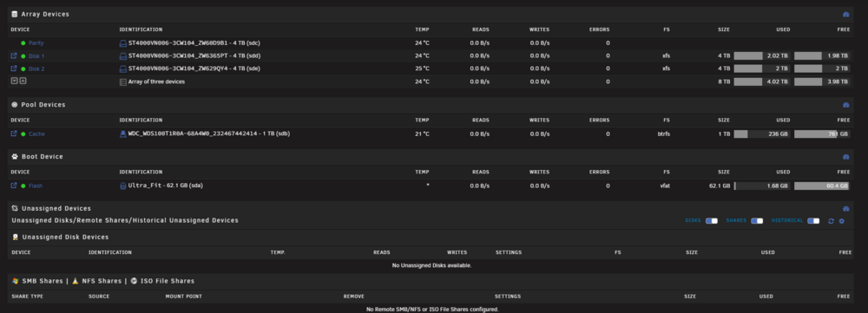Click the SMB Shares heading text
868x313 pixels.
[x=42, y=281]
